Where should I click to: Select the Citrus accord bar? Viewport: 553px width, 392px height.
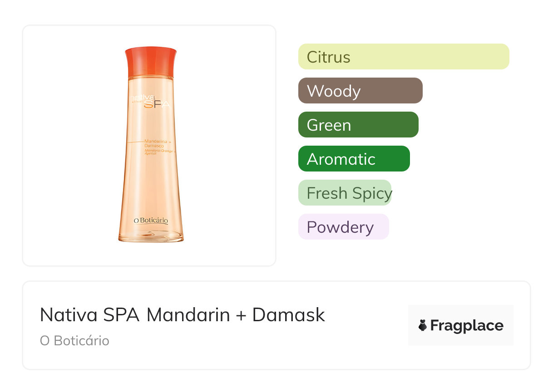(x=404, y=57)
